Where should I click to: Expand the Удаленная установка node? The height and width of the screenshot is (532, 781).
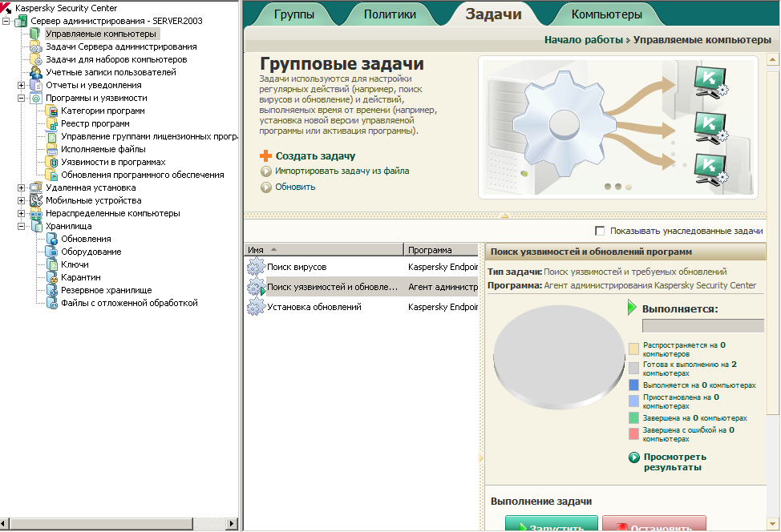[x=21, y=187]
